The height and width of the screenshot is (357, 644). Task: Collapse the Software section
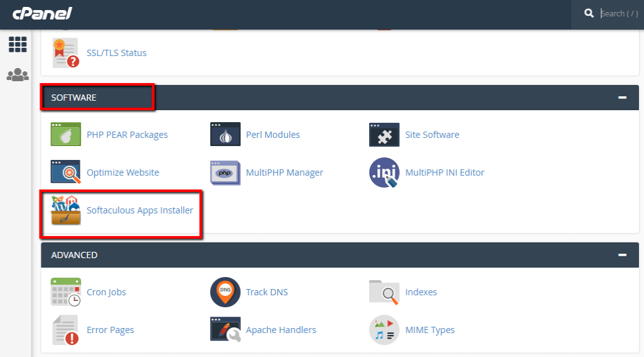click(622, 98)
